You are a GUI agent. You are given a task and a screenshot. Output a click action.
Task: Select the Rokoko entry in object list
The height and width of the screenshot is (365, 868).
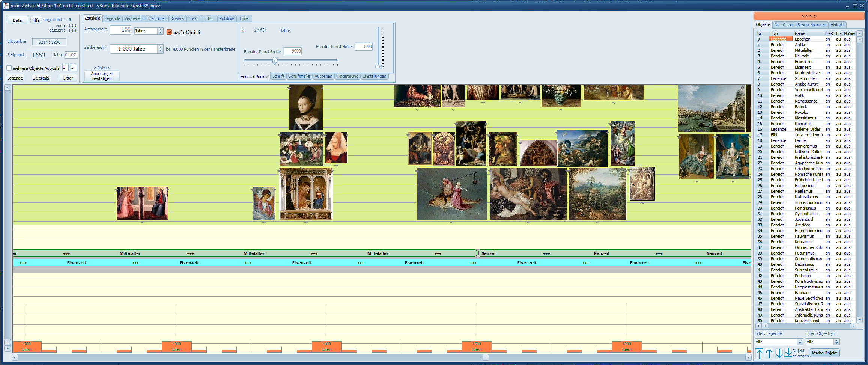806,112
